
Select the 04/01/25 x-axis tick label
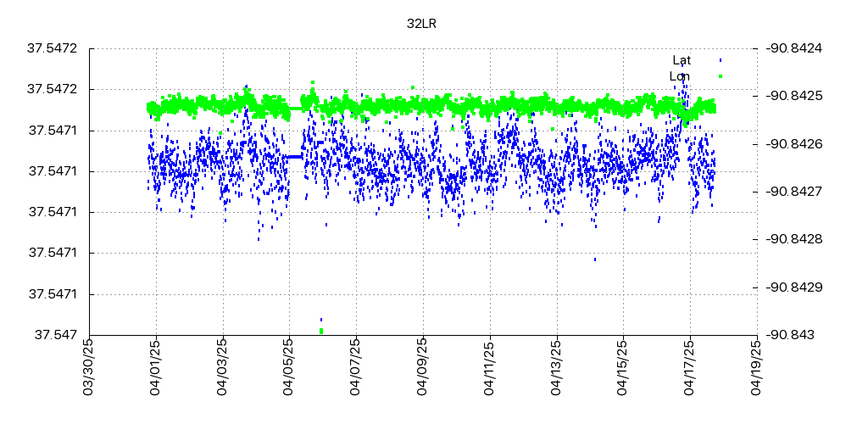click(153, 365)
